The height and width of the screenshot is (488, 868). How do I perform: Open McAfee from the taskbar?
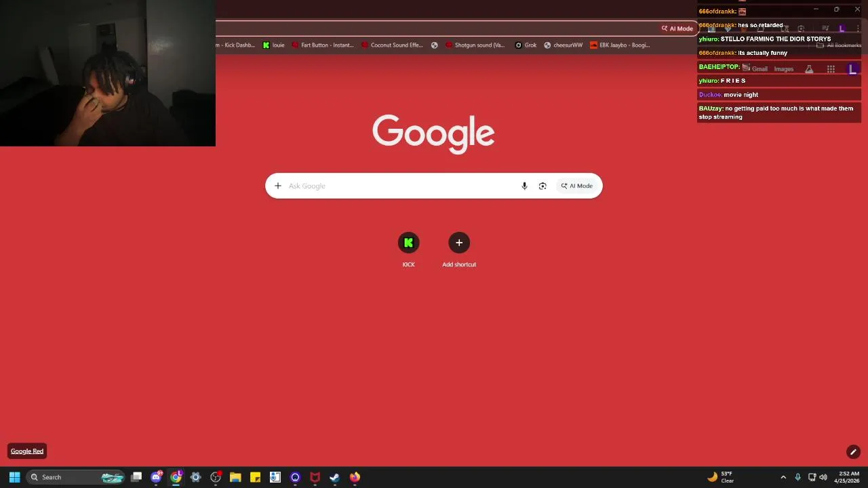click(x=315, y=477)
